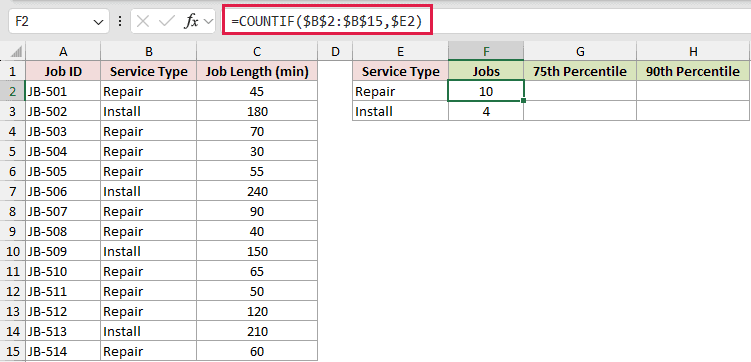The height and width of the screenshot is (362, 751).
Task: Click the Jobs count cell showing 10
Action: click(x=486, y=91)
